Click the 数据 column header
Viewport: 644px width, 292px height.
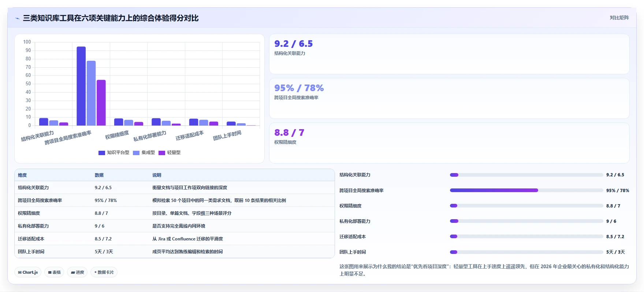99,175
